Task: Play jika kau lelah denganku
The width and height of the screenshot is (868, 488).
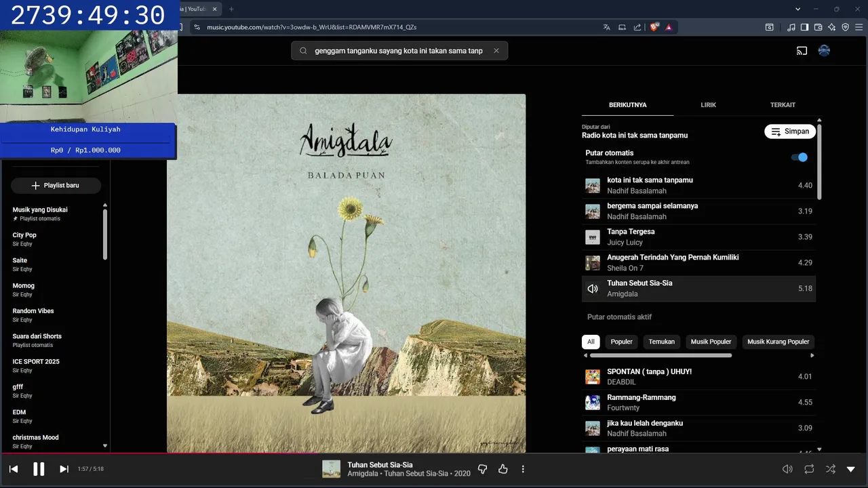Action: (698, 428)
